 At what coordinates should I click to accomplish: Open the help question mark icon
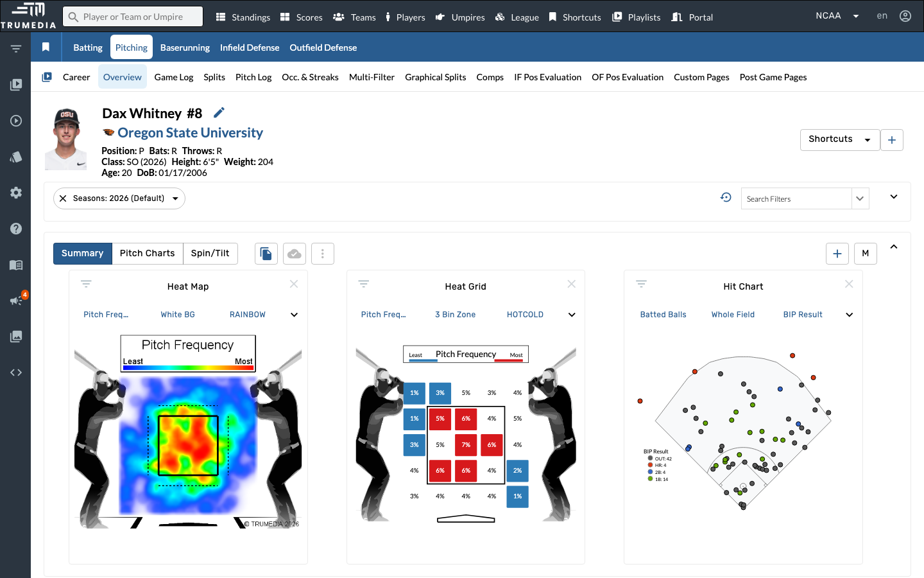pos(16,229)
